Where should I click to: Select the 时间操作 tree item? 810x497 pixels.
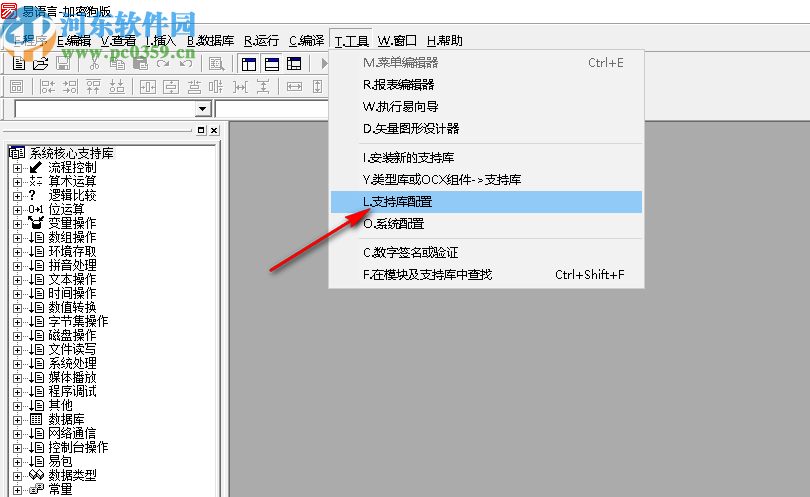(72, 293)
